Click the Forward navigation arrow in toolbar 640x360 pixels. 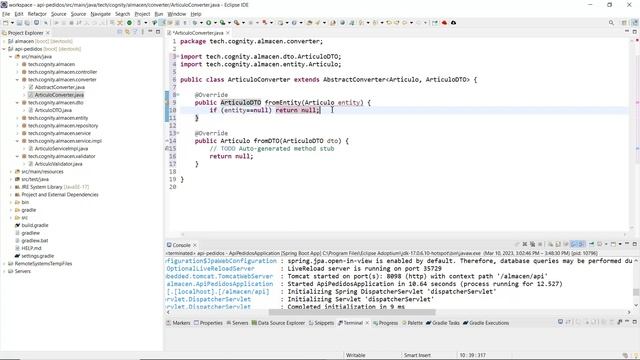(x=418, y=22)
